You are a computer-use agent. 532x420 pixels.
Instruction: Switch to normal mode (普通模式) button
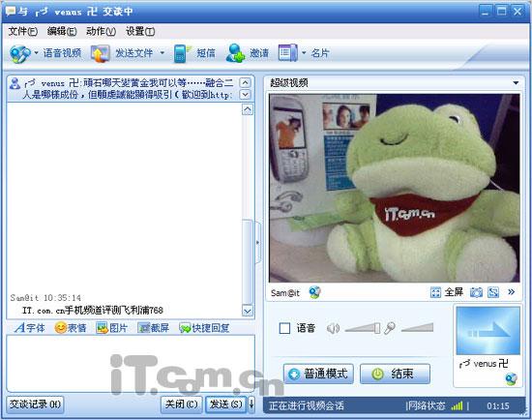318,374
